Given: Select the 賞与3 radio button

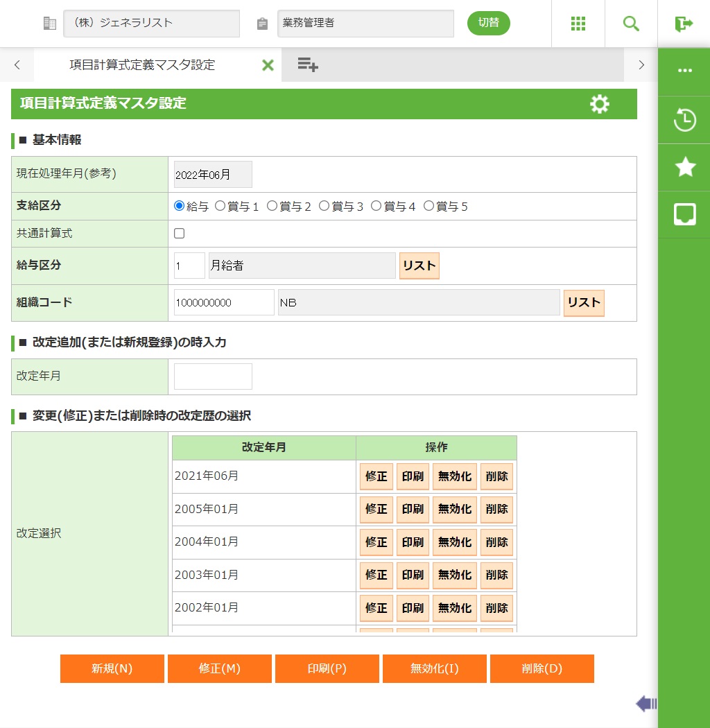Looking at the screenshot, I should [x=324, y=206].
